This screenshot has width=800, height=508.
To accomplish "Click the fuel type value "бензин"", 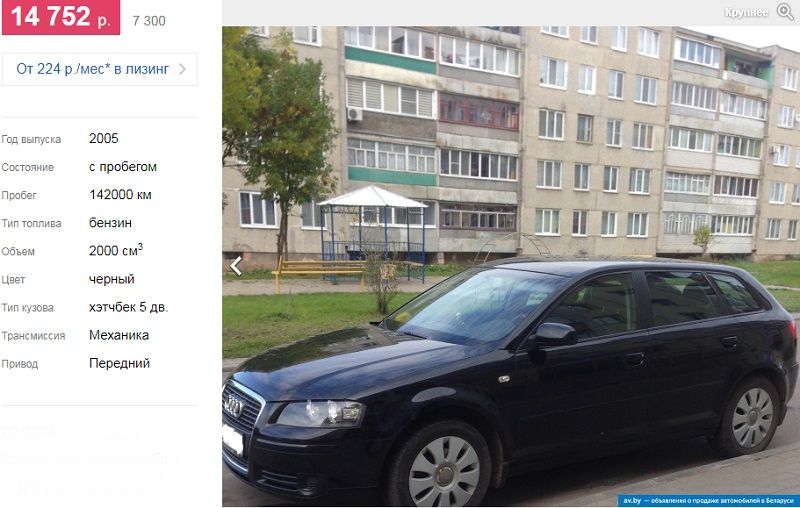I will click(110, 223).
